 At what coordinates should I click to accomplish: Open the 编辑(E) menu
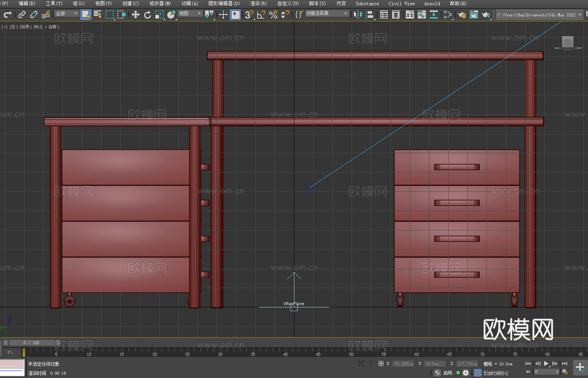tap(27, 3)
